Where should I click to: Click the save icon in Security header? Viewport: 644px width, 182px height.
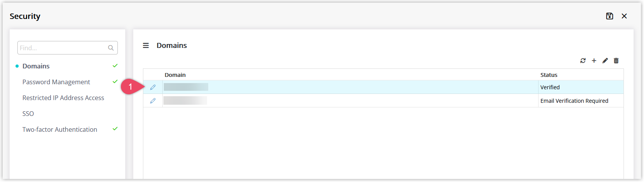point(610,16)
